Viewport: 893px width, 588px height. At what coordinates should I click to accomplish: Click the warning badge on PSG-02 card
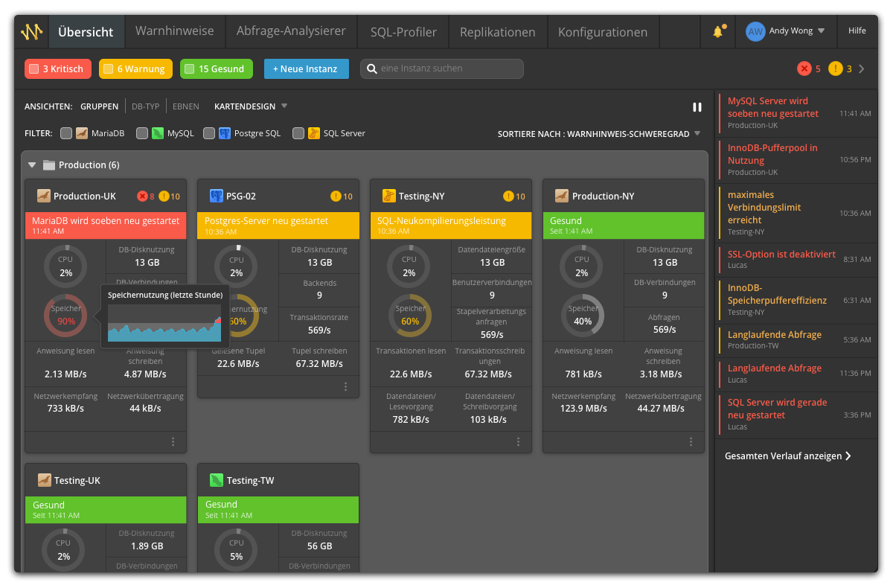(x=336, y=196)
